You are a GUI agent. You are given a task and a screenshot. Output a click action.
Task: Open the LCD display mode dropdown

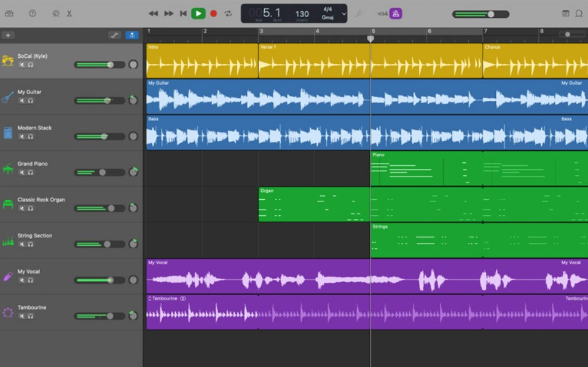point(343,14)
